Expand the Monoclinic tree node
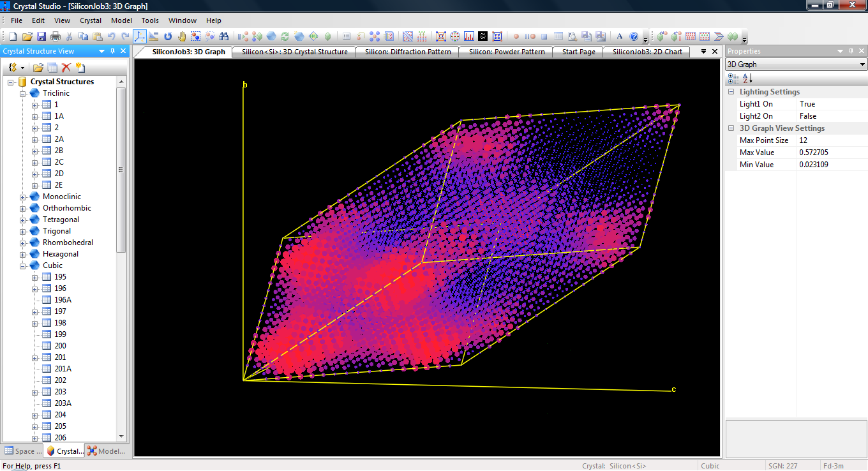Screen dimensions: 868x471 pos(23,197)
